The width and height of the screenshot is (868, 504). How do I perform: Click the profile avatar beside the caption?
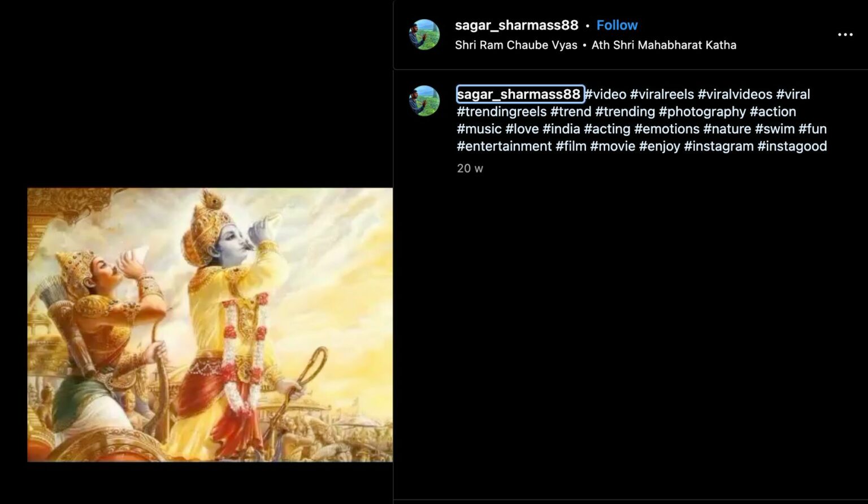click(x=424, y=101)
